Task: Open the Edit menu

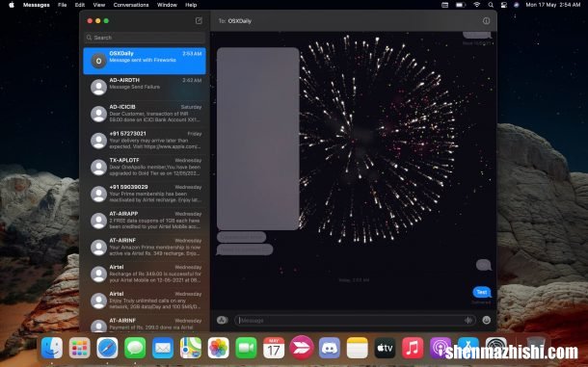Action: 80,5
